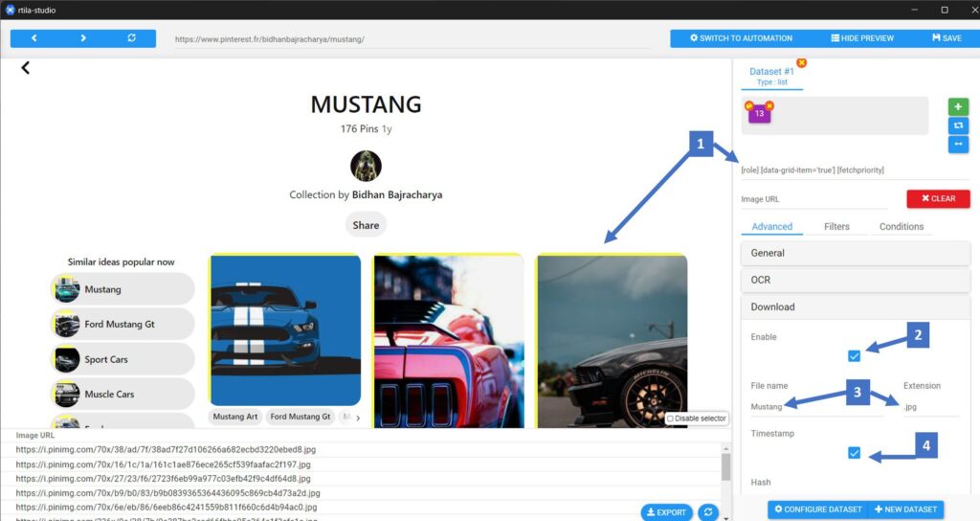This screenshot has height=521, width=980.
Task: Toggle the Download Enable checkbox
Action: click(x=854, y=356)
